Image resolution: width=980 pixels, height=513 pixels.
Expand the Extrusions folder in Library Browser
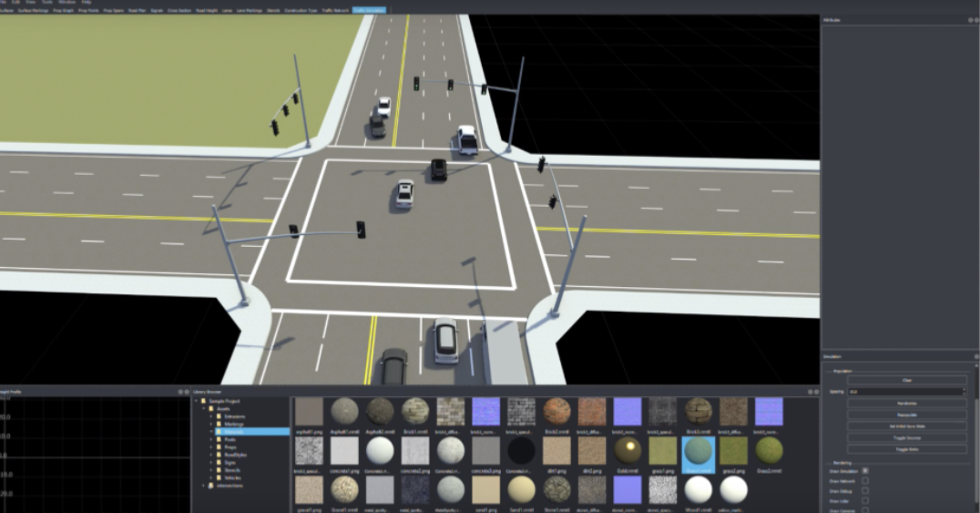point(211,416)
